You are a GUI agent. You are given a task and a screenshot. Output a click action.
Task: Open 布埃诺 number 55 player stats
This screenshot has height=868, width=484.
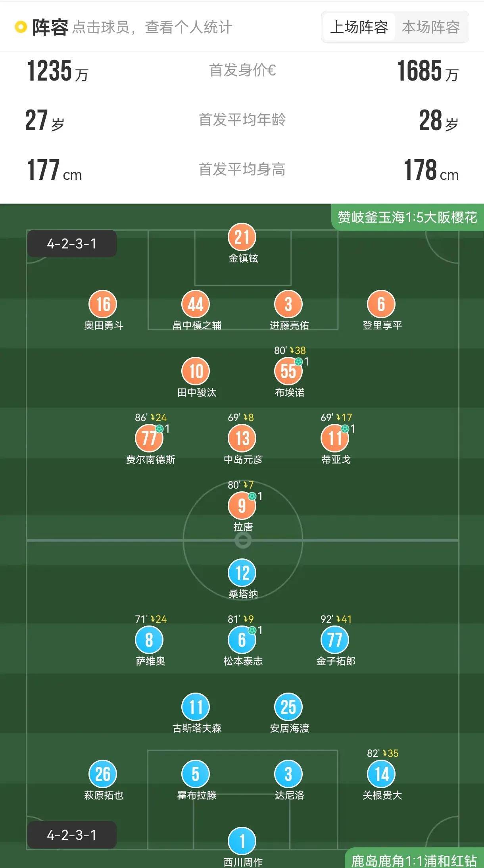288,371
